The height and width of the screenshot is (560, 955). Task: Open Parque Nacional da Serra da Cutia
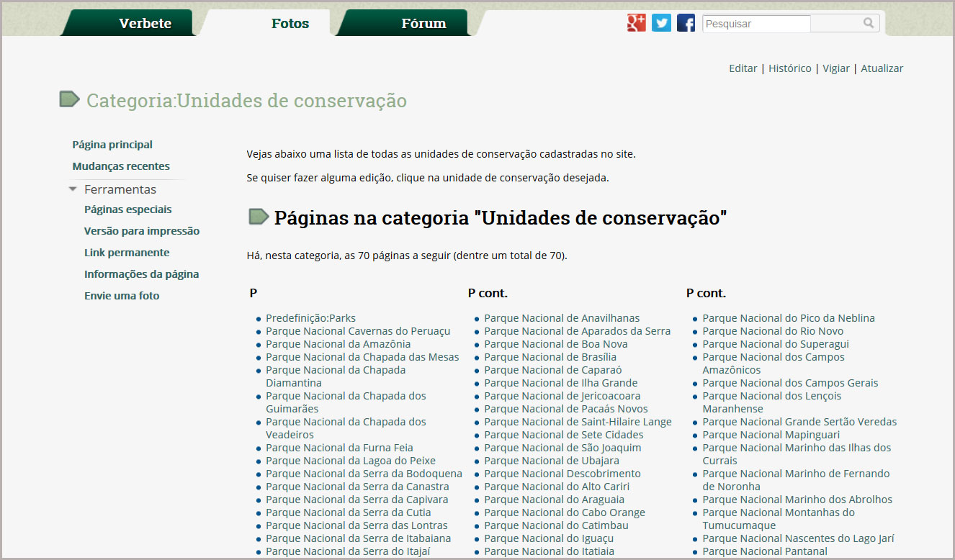(x=349, y=512)
